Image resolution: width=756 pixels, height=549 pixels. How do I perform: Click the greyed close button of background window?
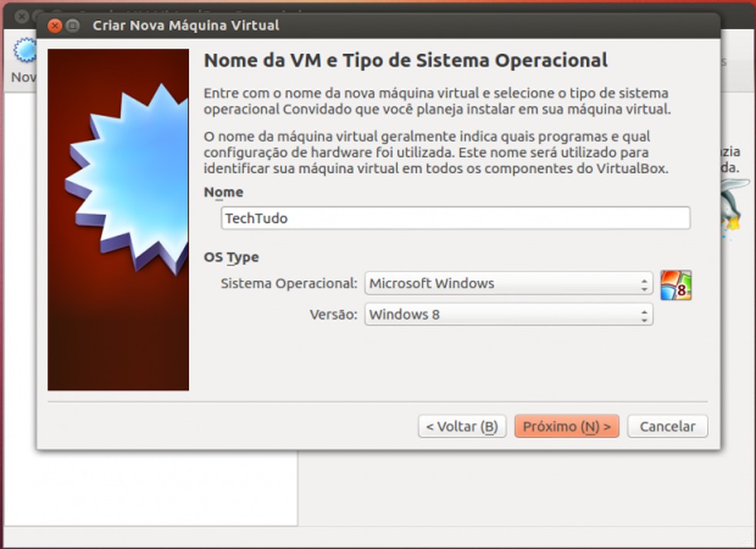coord(22,16)
